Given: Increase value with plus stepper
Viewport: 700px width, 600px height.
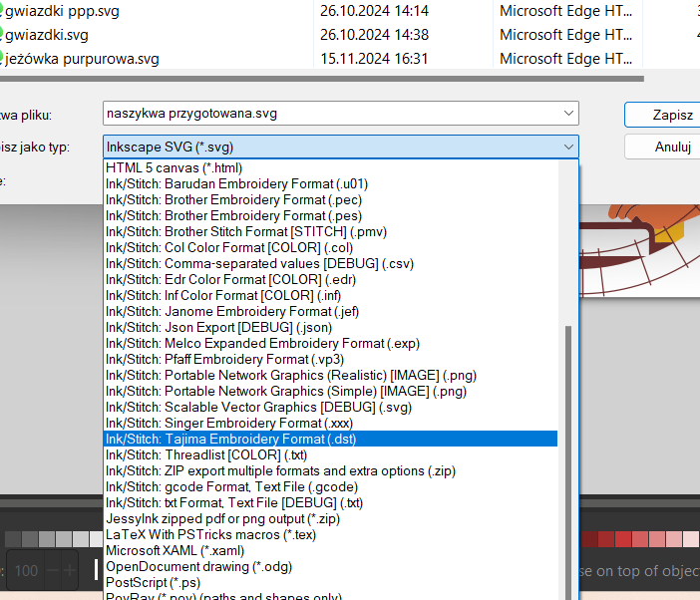Looking at the screenshot, I should click(69, 570).
